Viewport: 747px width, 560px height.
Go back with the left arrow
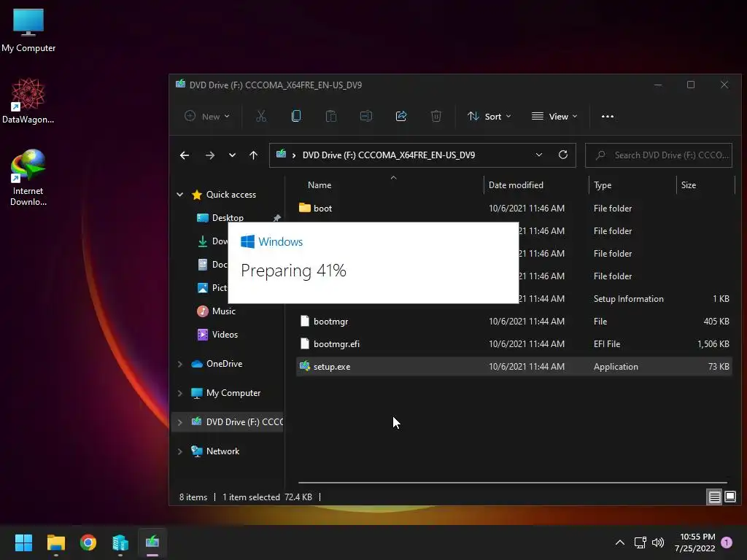[x=185, y=155]
